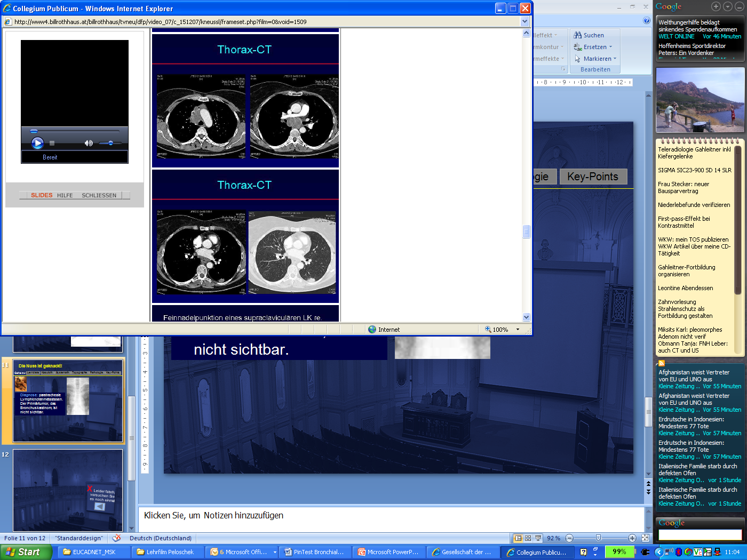Click the notes field 'Klicken Sie, um Notizen hinzuzufügen'
The width and height of the screenshot is (747, 560).
click(x=391, y=518)
